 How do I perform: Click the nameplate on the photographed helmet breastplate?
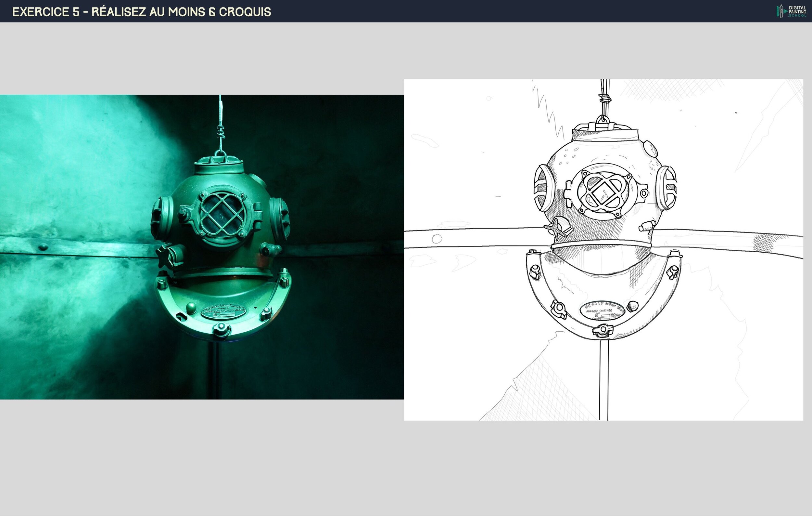(223, 311)
